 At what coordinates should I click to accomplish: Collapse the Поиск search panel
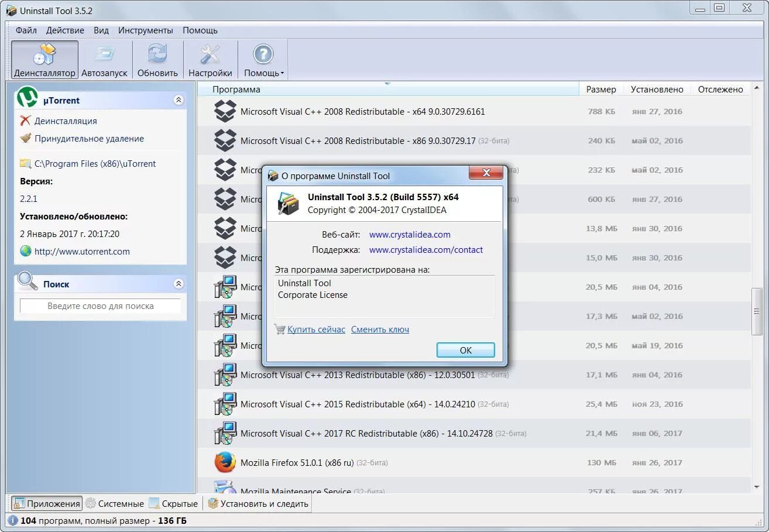point(178,284)
